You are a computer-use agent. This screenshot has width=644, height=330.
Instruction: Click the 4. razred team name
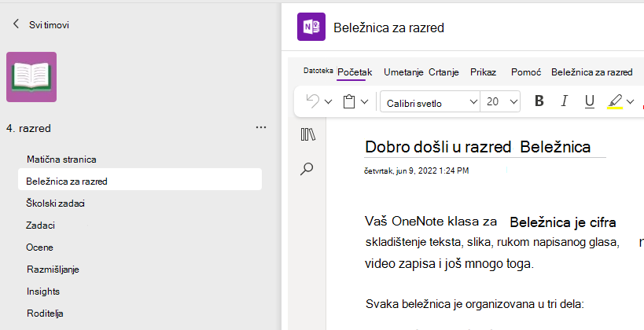point(29,128)
